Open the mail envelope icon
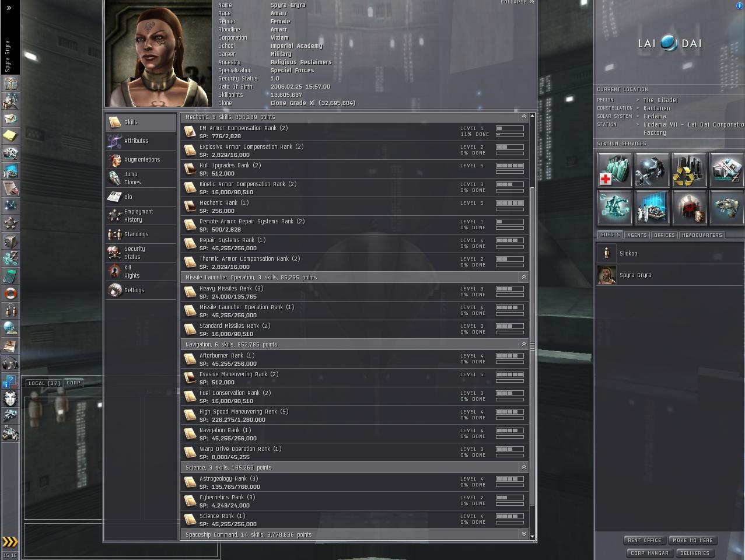This screenshot has height=560, width=745. coord(11,118)
